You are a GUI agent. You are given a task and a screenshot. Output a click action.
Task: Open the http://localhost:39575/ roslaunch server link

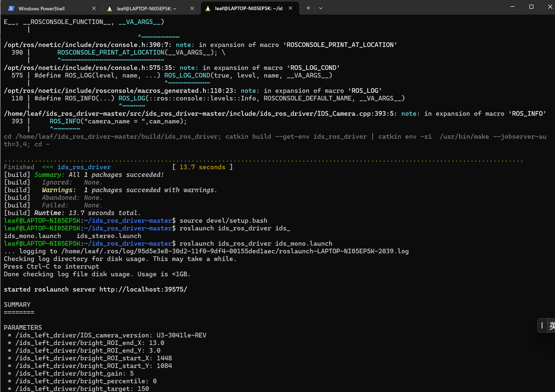(143, 289)
